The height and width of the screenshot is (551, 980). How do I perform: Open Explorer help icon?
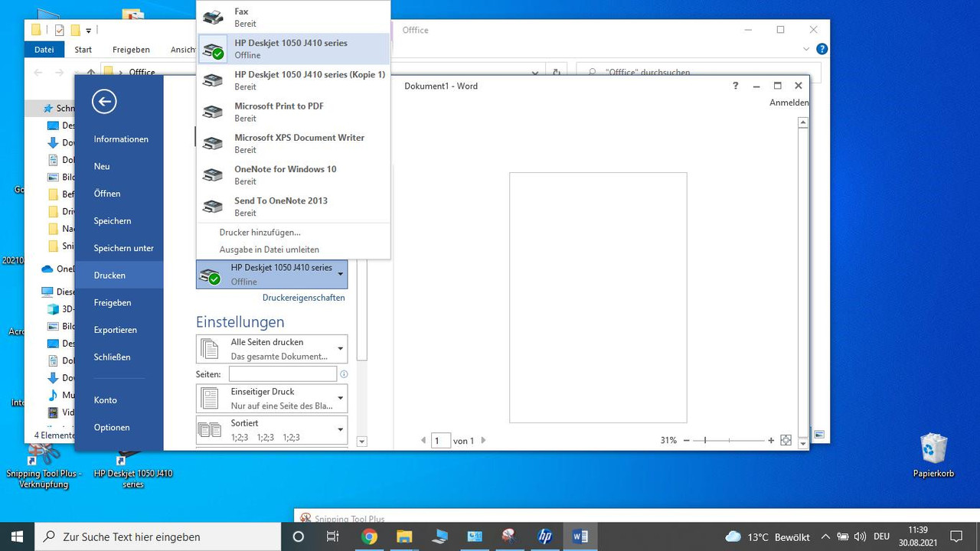point(822,49)
